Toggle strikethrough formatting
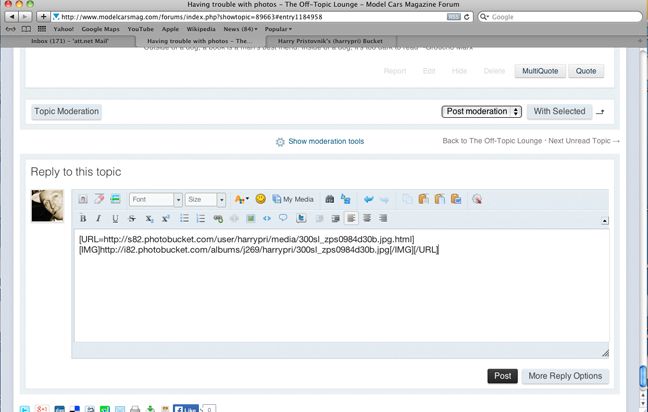The image size is (648, 412). pos(132,219)
